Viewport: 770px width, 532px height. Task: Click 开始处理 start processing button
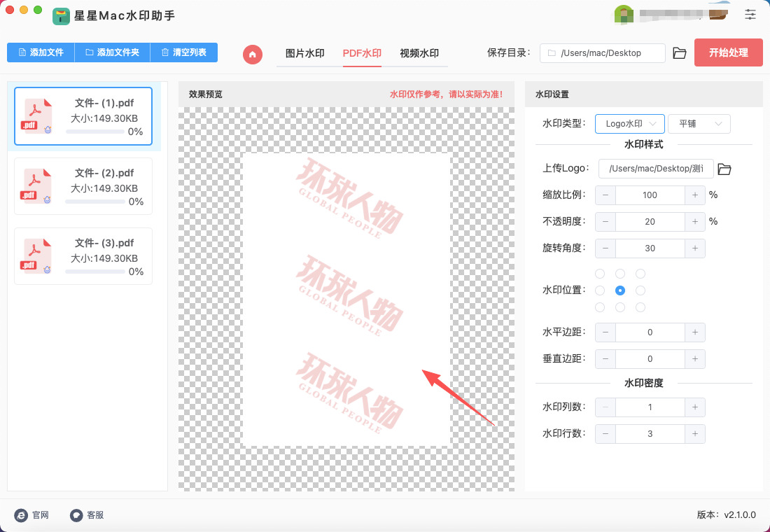tap(728, 52)
